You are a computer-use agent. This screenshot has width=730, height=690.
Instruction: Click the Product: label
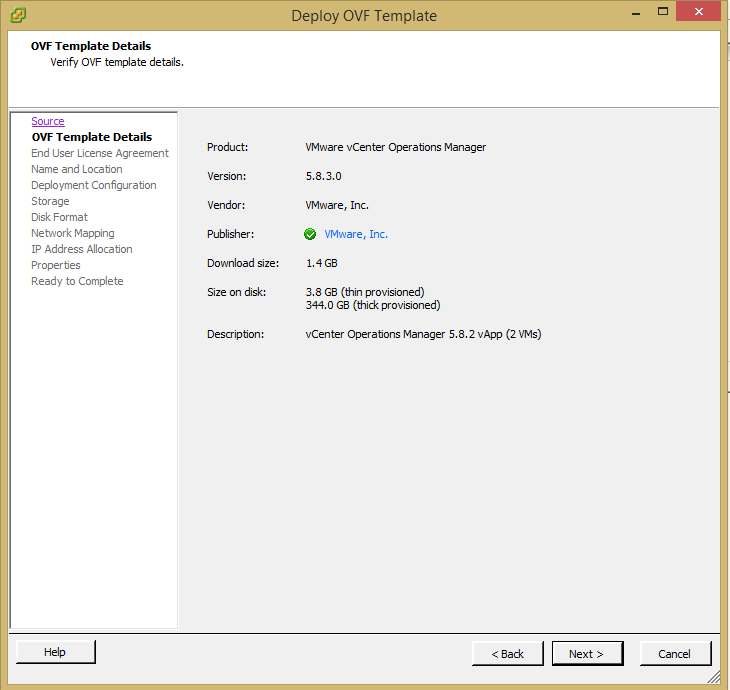click(227, 147)
